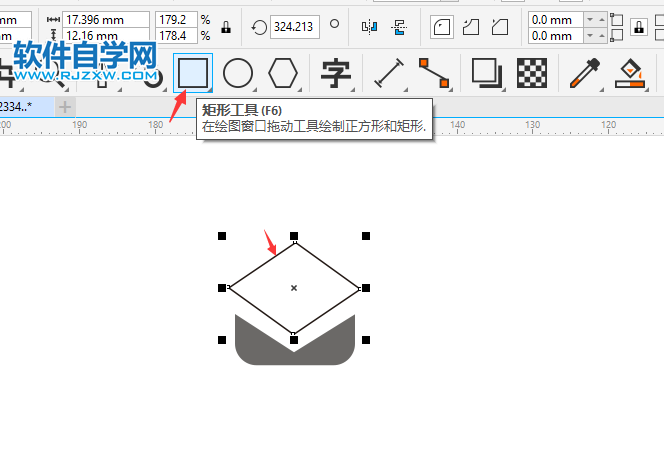The width and height of the screenshot is (664, 450).
Task: Click the top-center selection handle
Action: coord(294,236)
